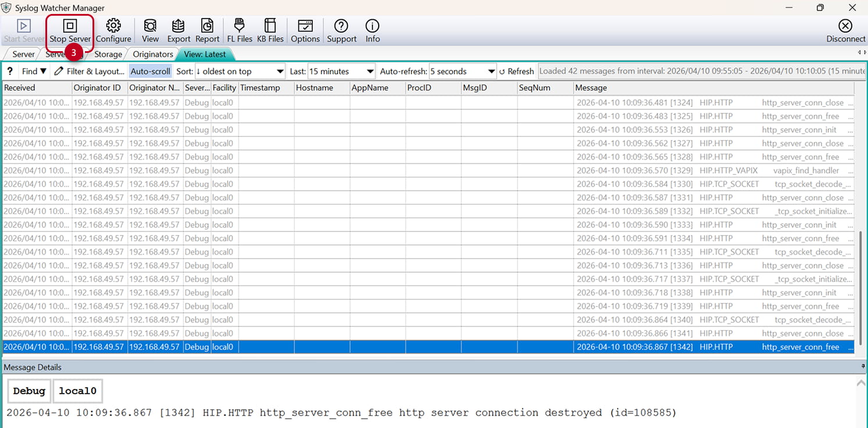This screenshot has height=428, width=868.
Task: Open the Auto-refresh interval dropdown
Action: (463, 71)
